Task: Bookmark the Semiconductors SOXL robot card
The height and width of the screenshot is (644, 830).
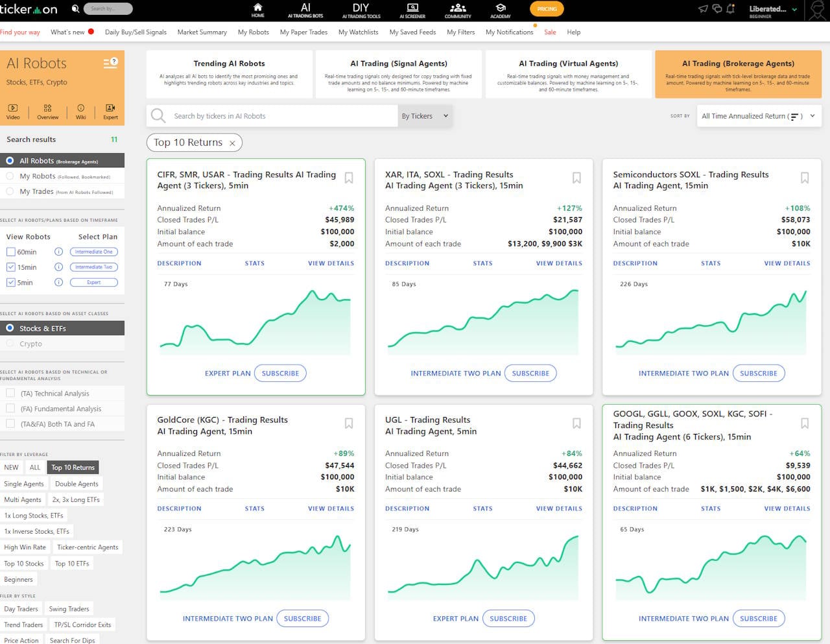Action: 805,178
